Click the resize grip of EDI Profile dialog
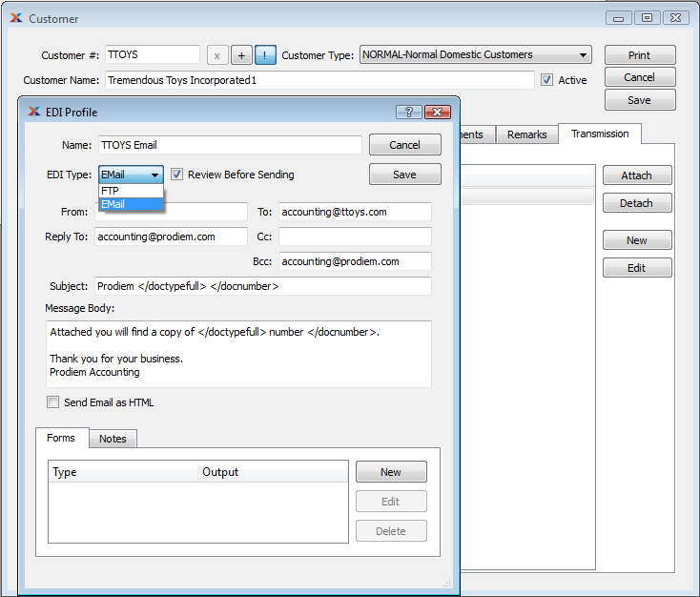700x597 pixels. tap(446, 583)
